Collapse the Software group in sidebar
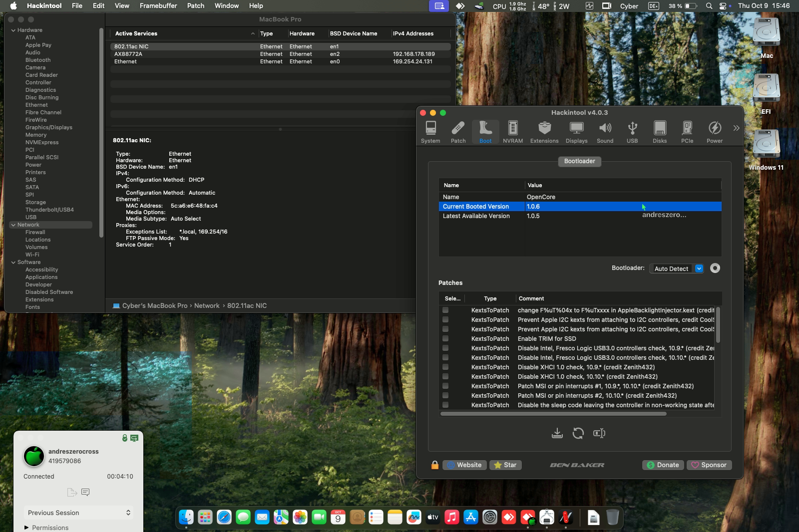The image size is (799, 532). coord(13,263)
